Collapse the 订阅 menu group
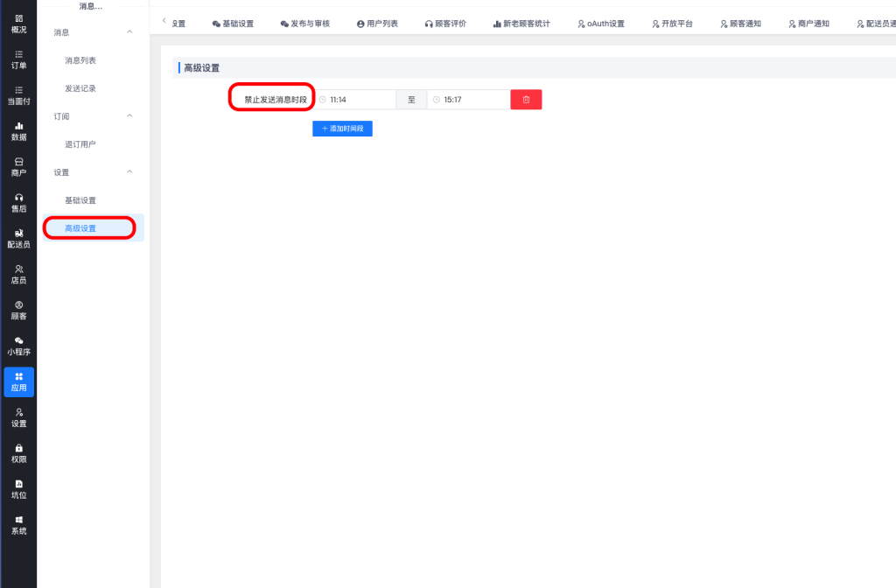Viewport: 896px width, 588px height. [x=130, y=116]
